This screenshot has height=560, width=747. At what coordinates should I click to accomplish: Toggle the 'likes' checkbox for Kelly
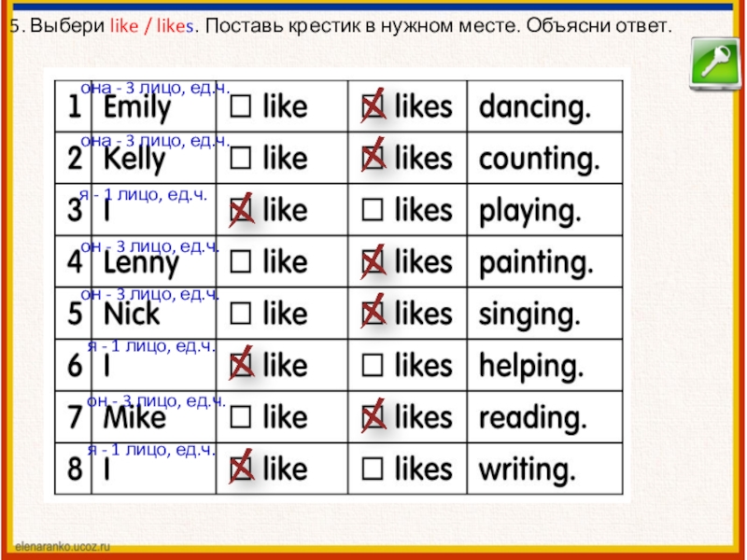373,158
